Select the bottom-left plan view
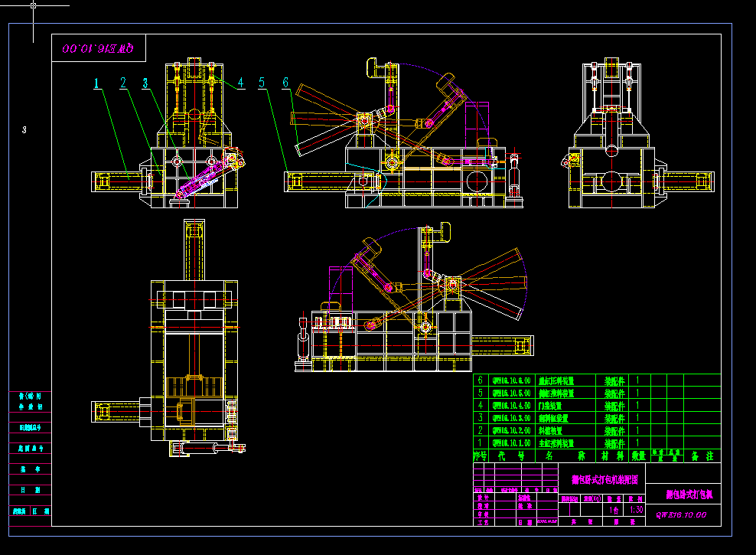This screenshot has width=756, height=555. click(x=168, y=338)
